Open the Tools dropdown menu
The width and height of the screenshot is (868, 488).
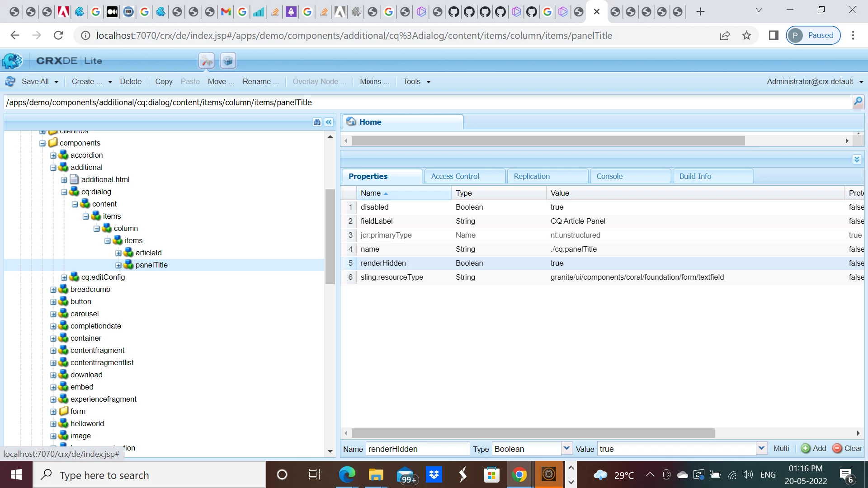click(416, 82)
